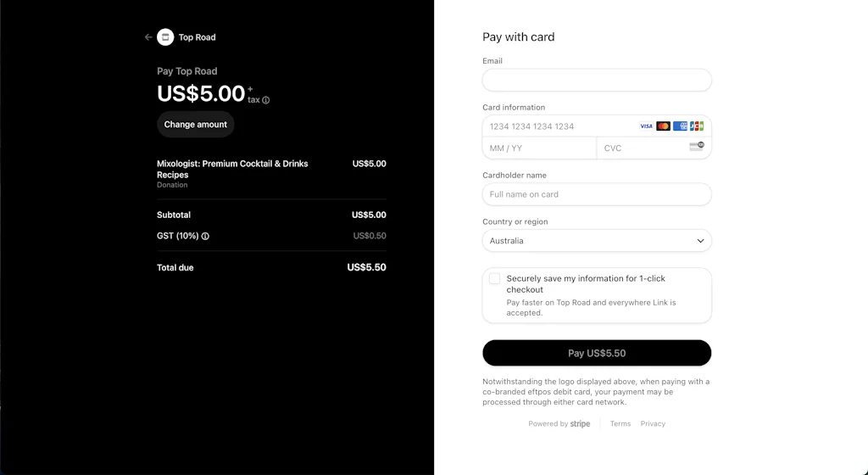This screenshot has width=868, height=475.
Task: Click the Mastercard logo
Action: [663, 126]
